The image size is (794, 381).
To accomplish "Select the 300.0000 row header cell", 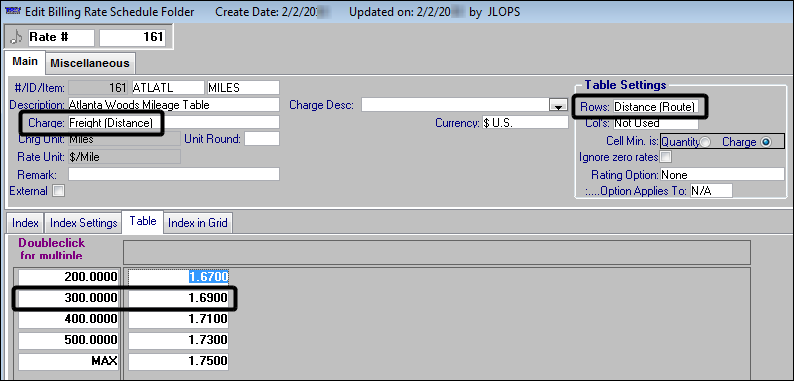I will 69,298.
